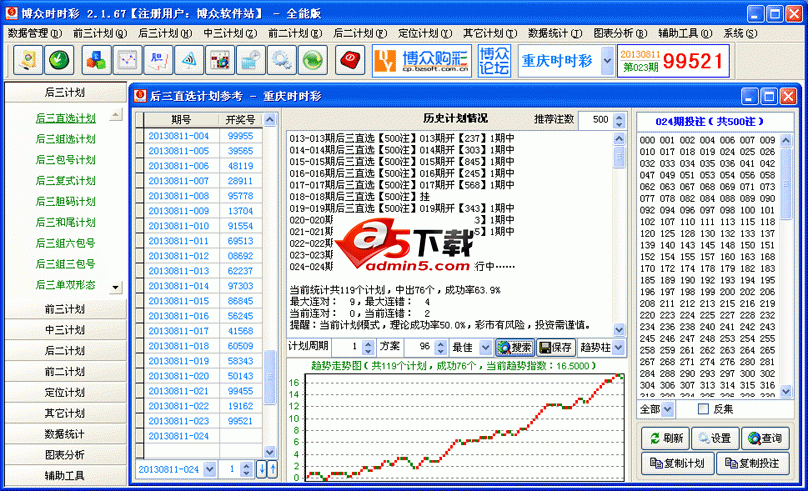Click the 开奖号 column header
Image resolution: width=808 pixels, height=491 pixels.
241,120
